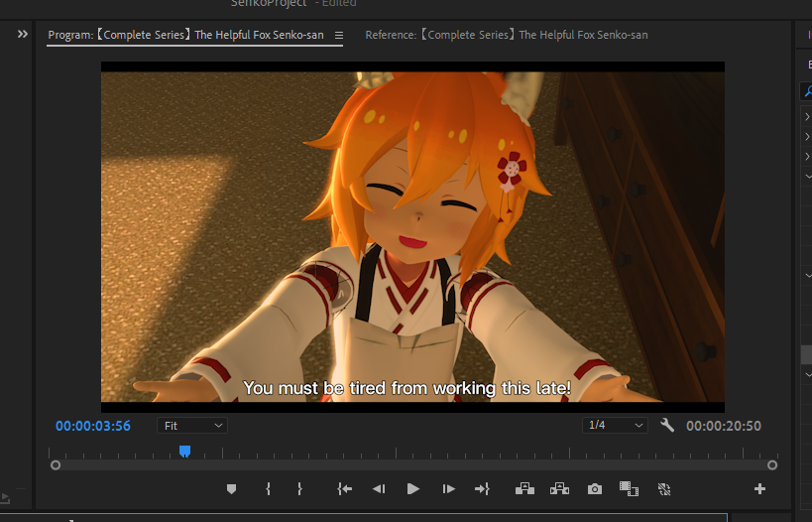Click the video preview frame
The height and width of the screenshot is (522, 812).
tap(412, 237)
